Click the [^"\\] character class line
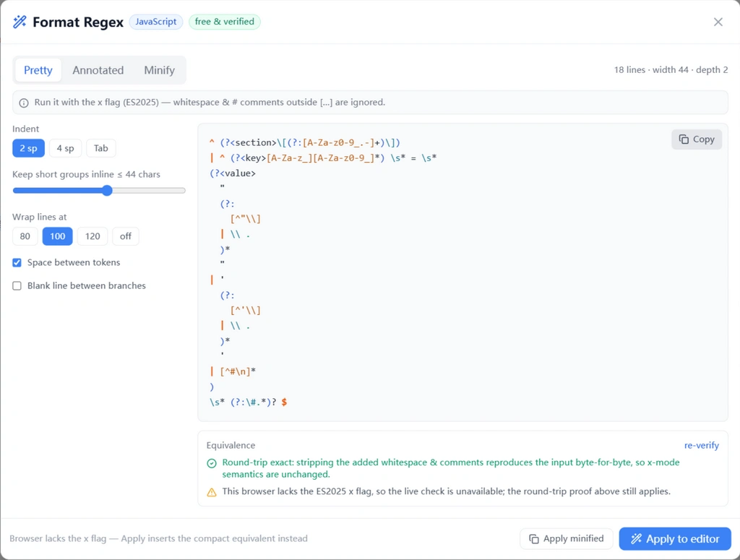Image resolution: width=740 pixels, height=560 pixels. click(246, 219)
